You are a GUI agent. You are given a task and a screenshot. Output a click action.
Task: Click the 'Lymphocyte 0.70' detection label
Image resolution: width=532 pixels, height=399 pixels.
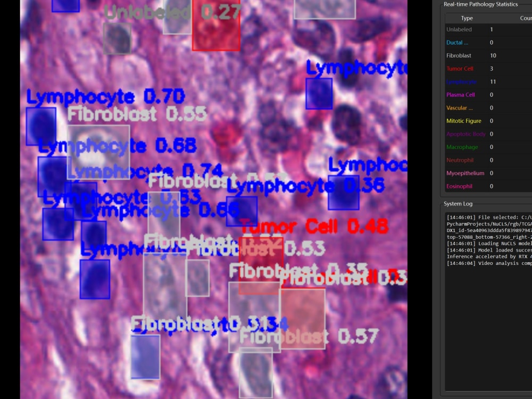click(105, 97)
